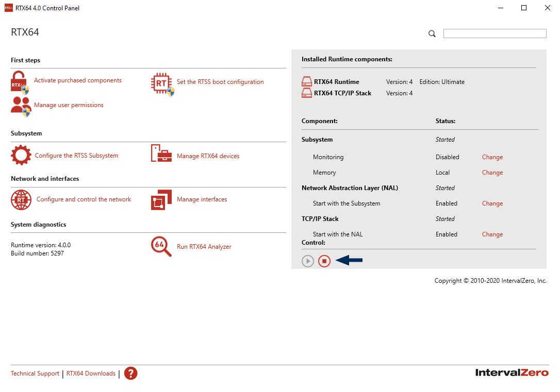The width and height of the screenshot is (560, 392).
Task: Click the RT globe network icon
Action: (21, 200)
